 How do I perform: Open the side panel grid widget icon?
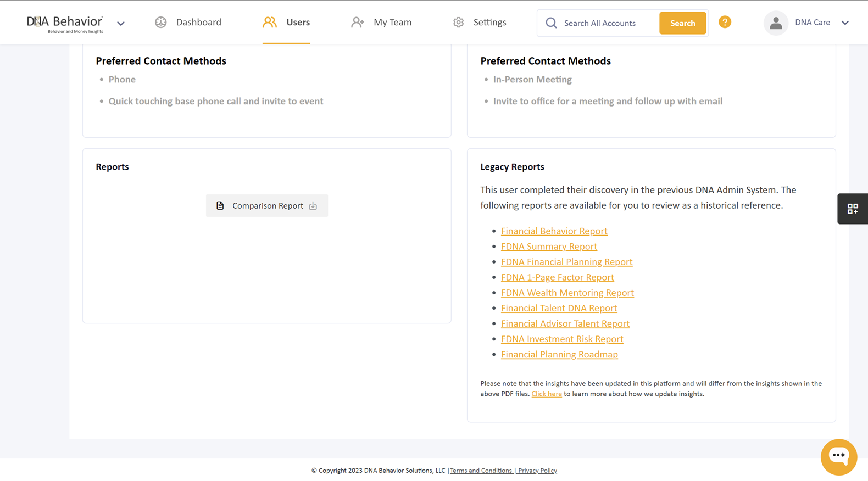[x=853, y=209]
